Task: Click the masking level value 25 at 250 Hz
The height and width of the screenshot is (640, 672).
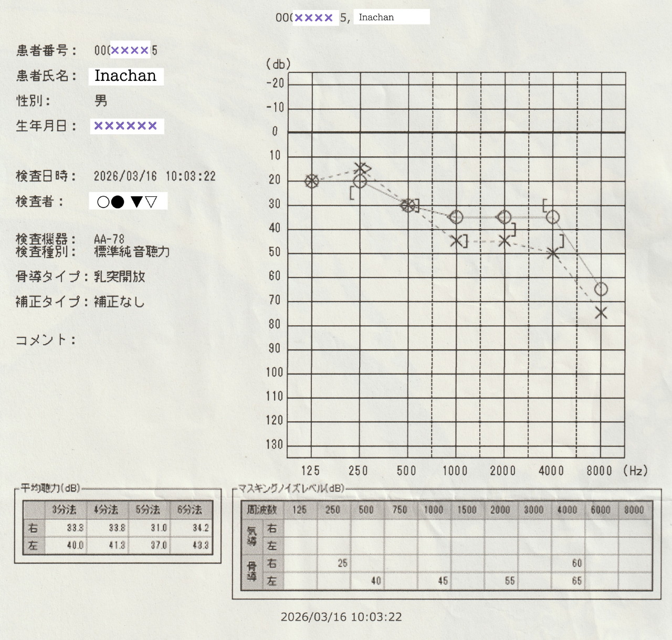Action: 342,563
